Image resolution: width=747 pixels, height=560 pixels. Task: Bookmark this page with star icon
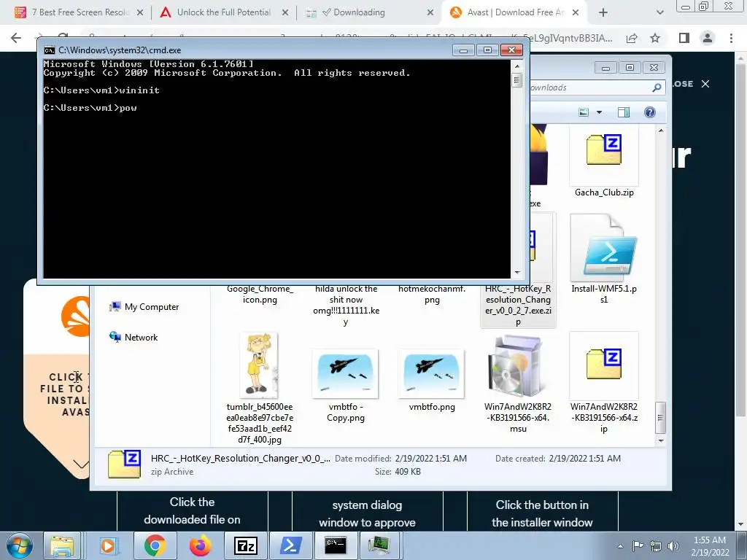tap(655, 38)
